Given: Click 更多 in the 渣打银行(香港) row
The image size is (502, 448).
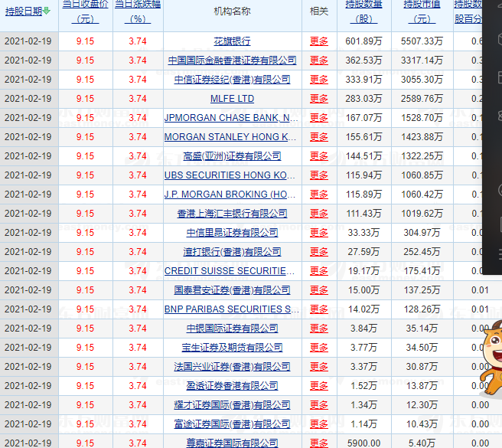Looking at the screenshot, I should point(319,252).
